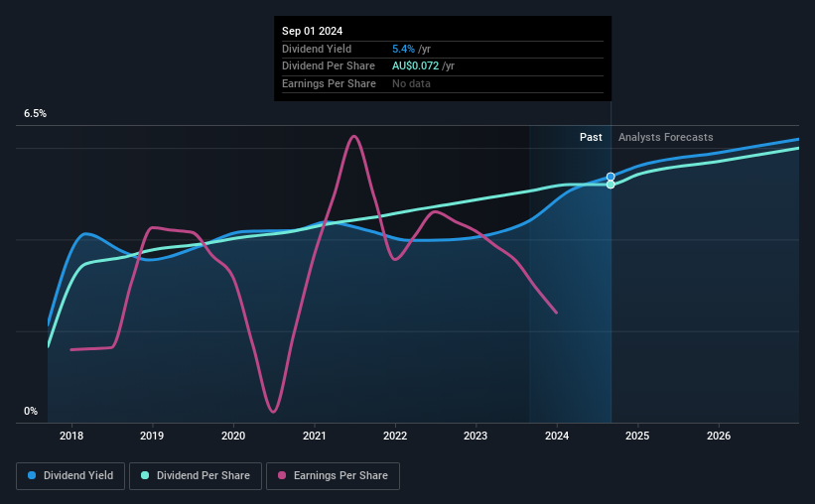Viewport: 815px width, 504px height.
Task: Click the 2018 x-axis label
Action: coord(71,436)
